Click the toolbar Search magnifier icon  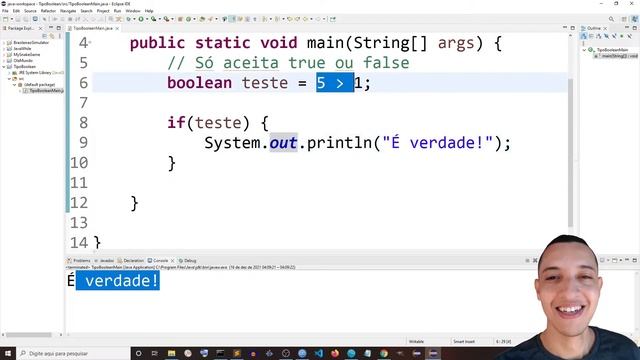pyautogui.click(x=611, y=19)
